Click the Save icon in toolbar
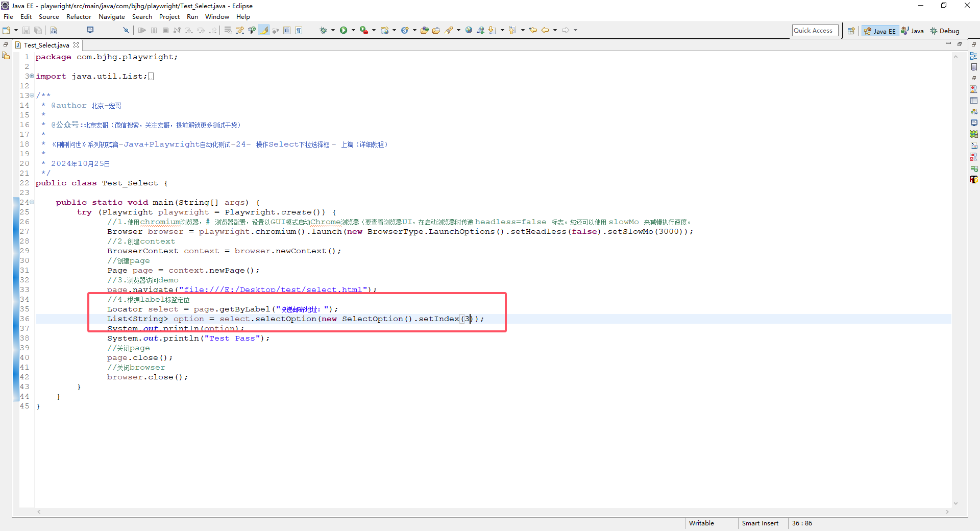The image size is (980, 531). point(27,31)
